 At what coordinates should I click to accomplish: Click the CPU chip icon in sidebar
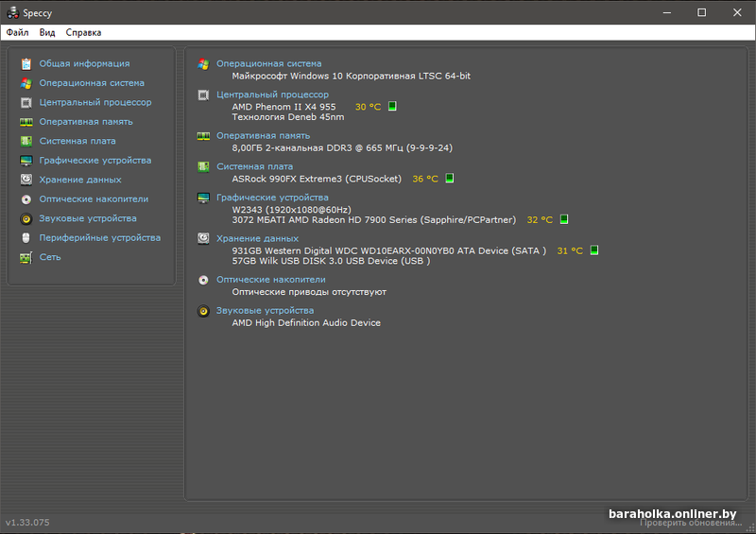[26, 102]
